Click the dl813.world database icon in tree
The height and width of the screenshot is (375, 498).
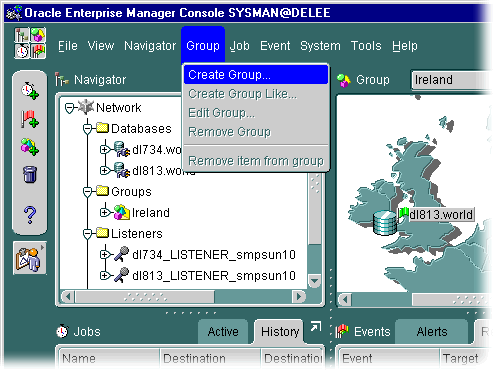point(122,170)
